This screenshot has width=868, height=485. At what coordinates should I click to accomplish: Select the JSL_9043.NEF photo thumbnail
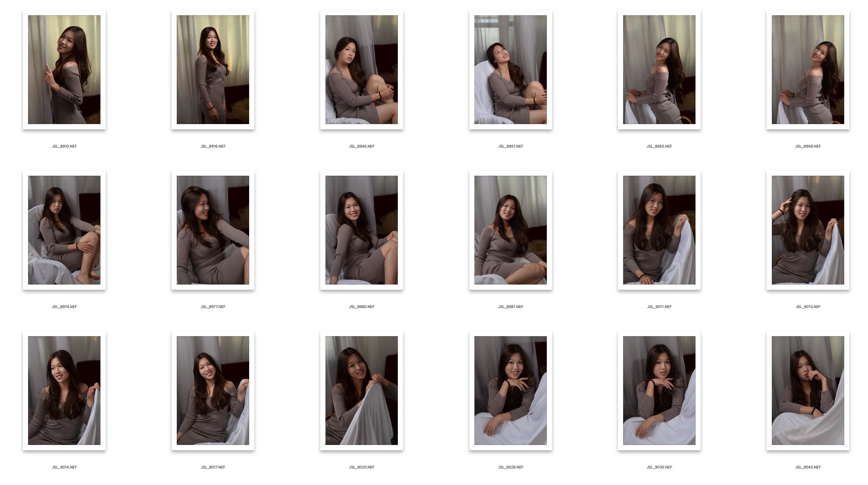click(x=808, y=390)
